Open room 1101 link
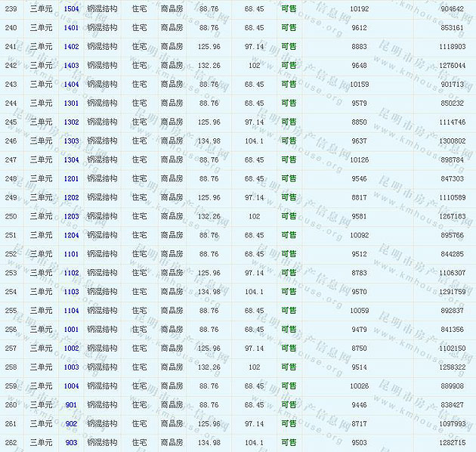The image size is (476, 452). point(71,254)
